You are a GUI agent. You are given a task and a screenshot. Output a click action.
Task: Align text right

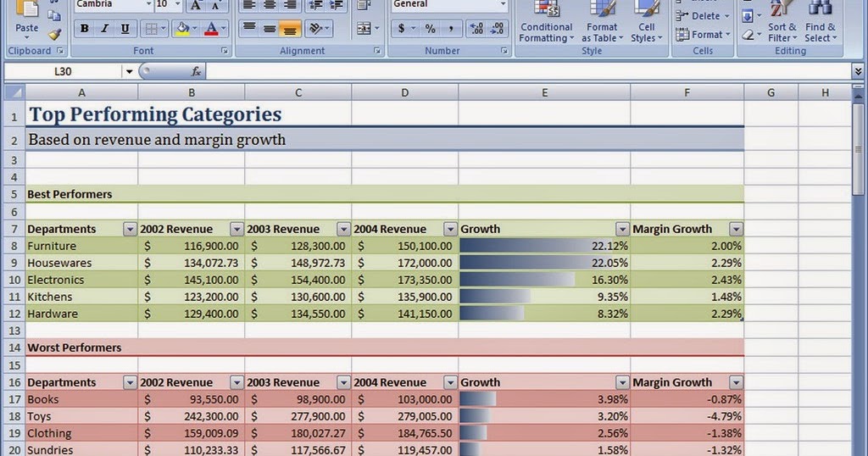click(x=290, y=6)
